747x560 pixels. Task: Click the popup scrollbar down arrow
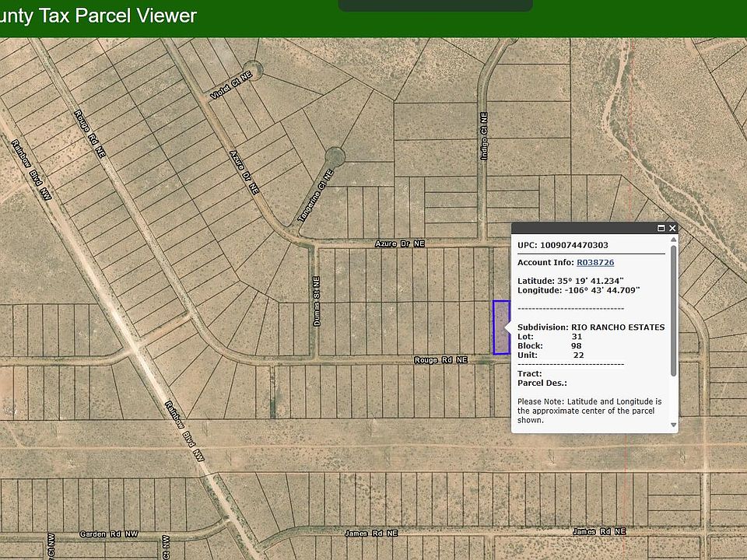coord(674,425)
